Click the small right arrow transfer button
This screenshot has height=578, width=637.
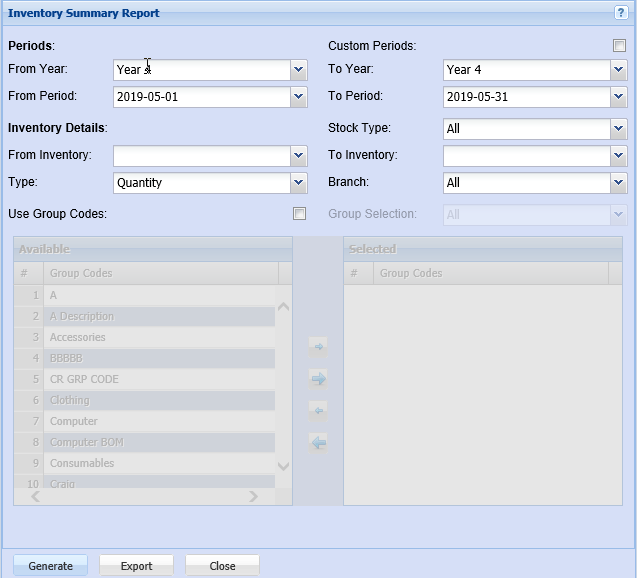pos(318,346)
